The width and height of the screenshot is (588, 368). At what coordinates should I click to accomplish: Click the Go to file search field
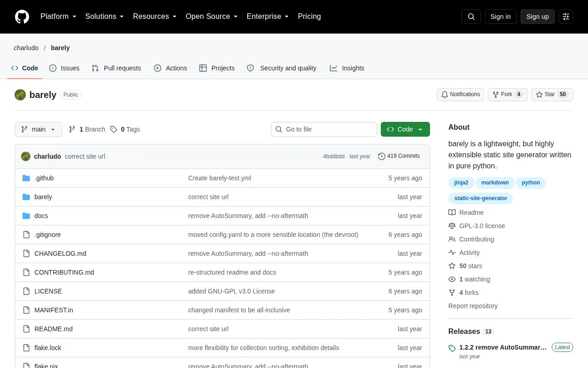click(x=324, y=129)
